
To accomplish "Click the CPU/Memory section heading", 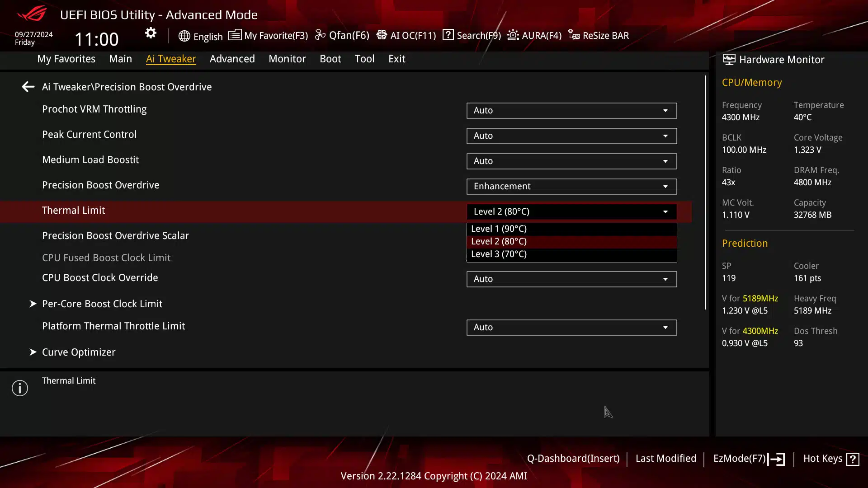I will tap(752, 83).
